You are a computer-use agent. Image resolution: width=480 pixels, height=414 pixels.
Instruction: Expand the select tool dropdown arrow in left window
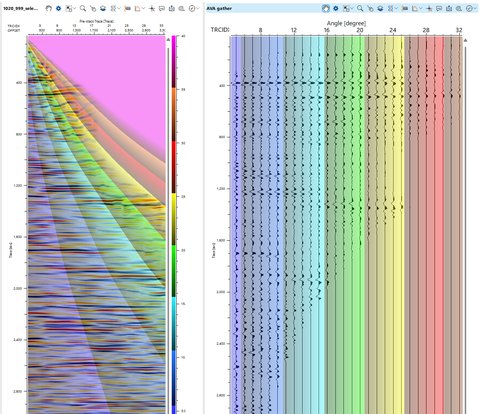point(74,9)
